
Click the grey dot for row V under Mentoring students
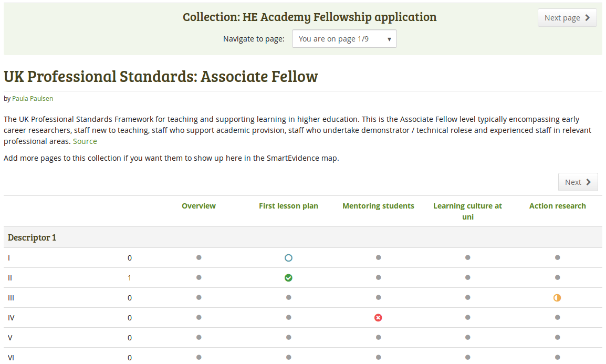pos(379,337)
